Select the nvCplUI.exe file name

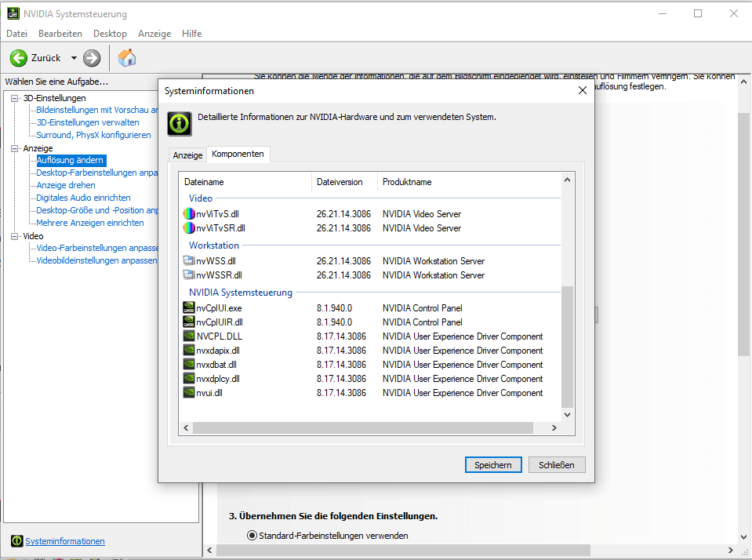[x=219, y=308]
